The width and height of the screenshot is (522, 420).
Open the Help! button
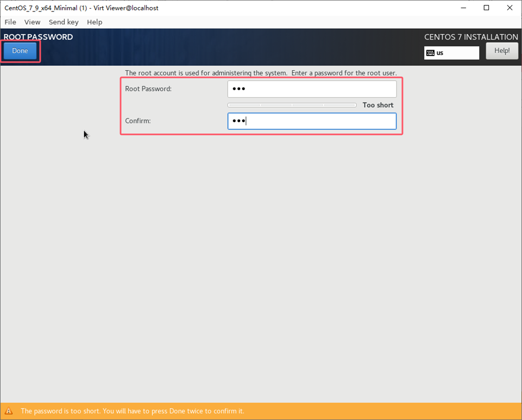[x=502, y=51]
